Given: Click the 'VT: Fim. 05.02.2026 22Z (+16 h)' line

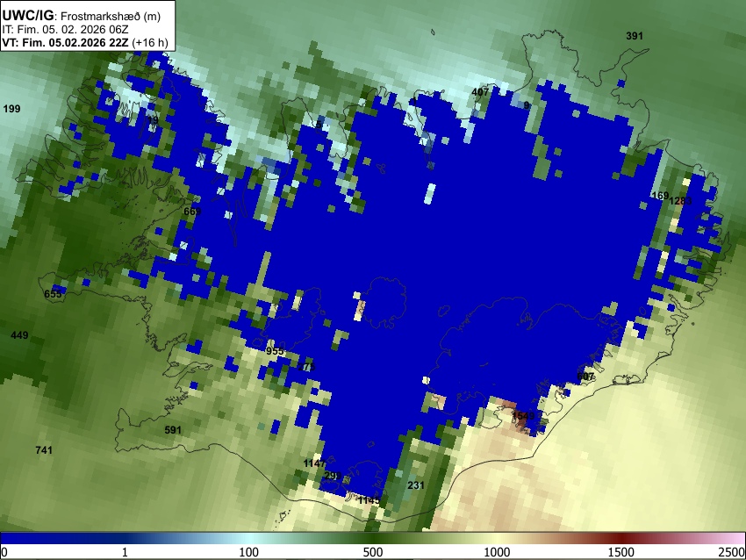Looking at the screenshot, I should point(85,42).
